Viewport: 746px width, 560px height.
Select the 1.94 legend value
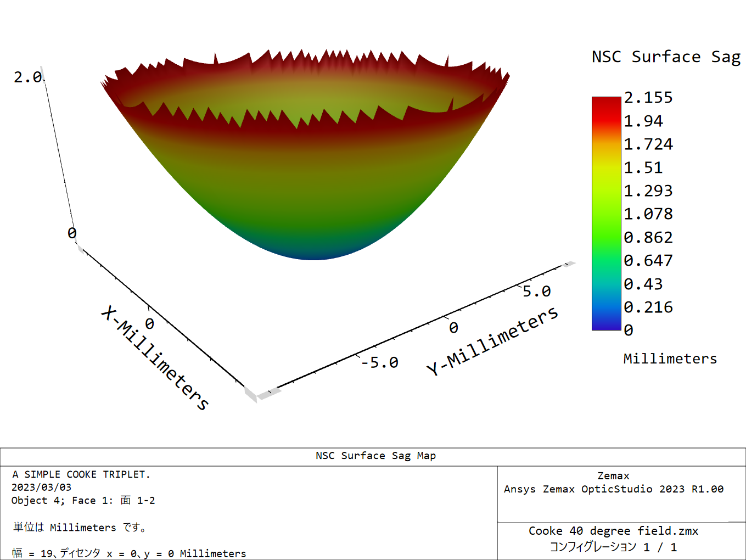pos(643,121)
